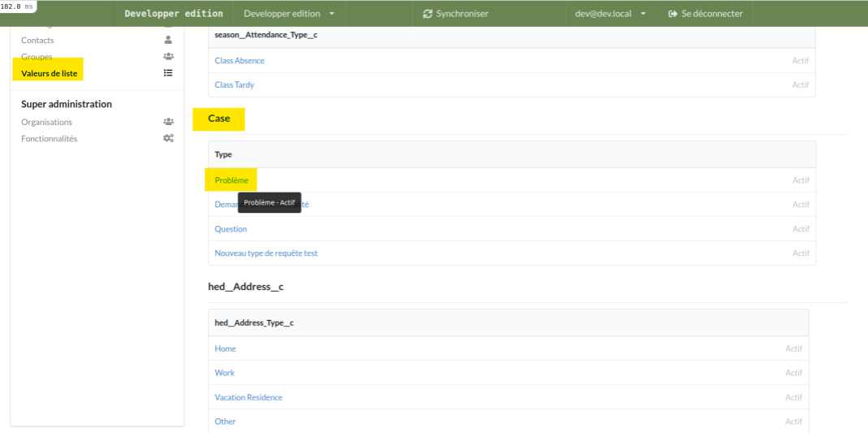
Task: Open the Problème case type
Action: pos(231,180)
